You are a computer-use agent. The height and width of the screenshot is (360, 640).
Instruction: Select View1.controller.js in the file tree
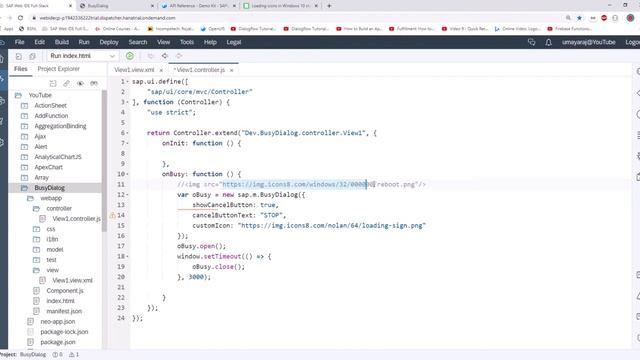point(76,219)
